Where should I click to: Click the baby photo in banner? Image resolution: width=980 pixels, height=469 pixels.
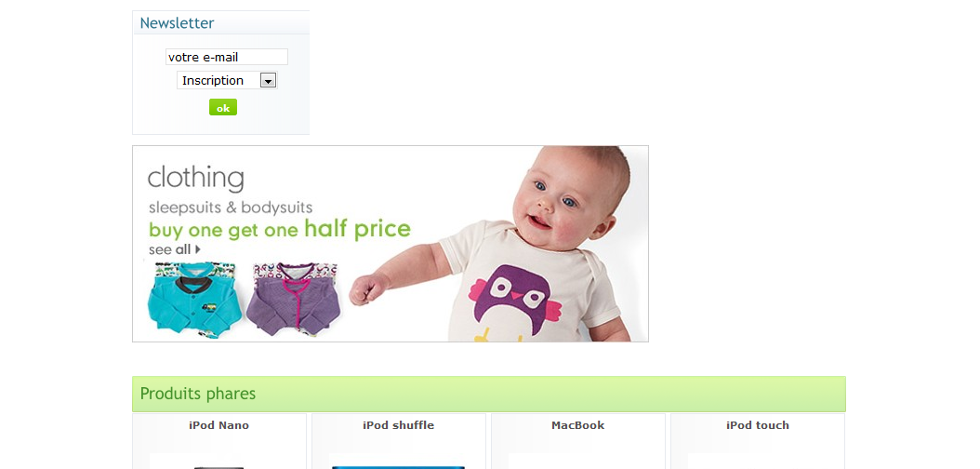pos(500,244)
